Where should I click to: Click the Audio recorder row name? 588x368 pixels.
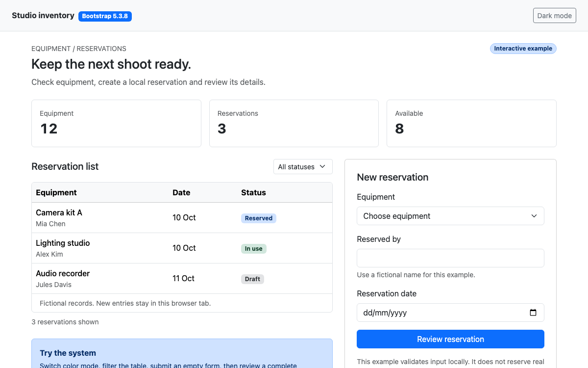[63, 273]
